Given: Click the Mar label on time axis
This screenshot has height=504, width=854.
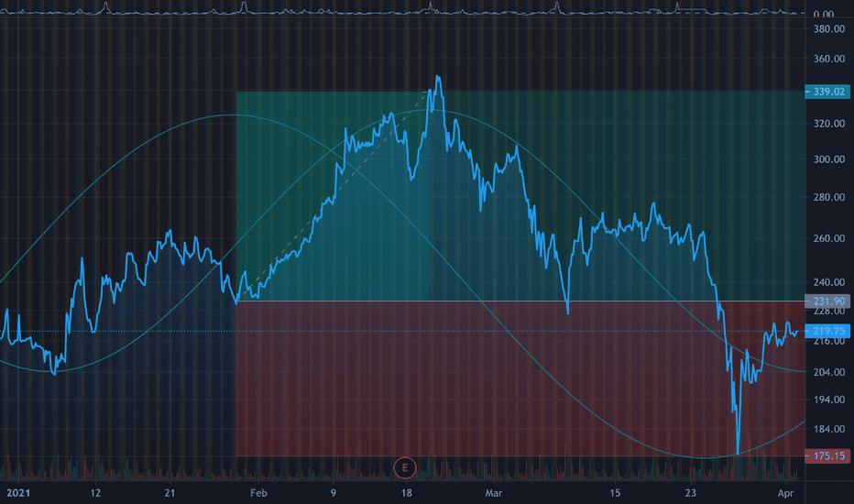Looking at the screenshot, I should pos(494,493).
